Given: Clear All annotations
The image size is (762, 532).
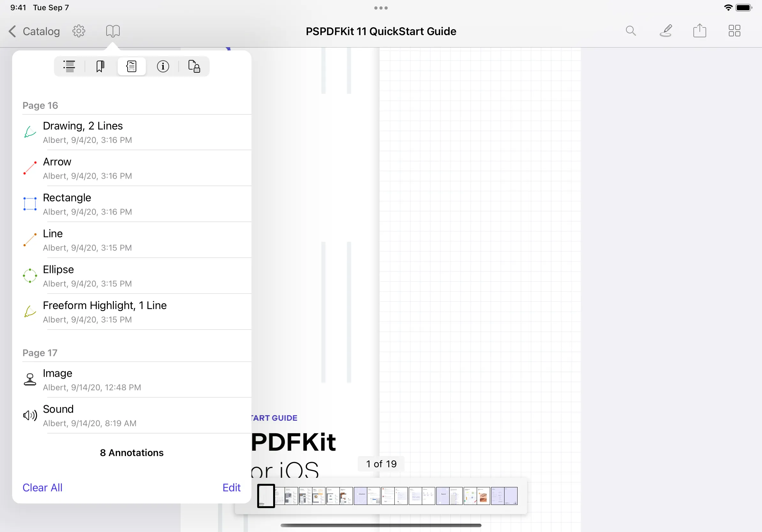Looking at the screenshot, I should pyautogui.click(x=42, y=488).
